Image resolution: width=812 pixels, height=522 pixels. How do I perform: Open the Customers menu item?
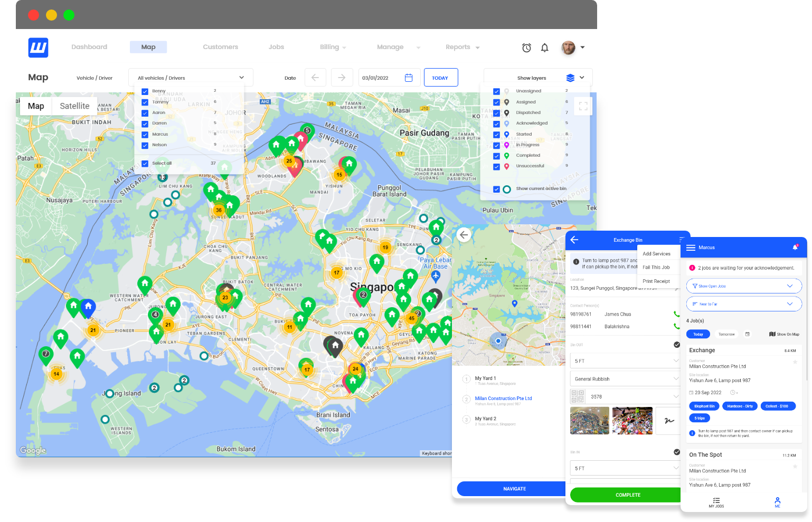click(220, 47)
